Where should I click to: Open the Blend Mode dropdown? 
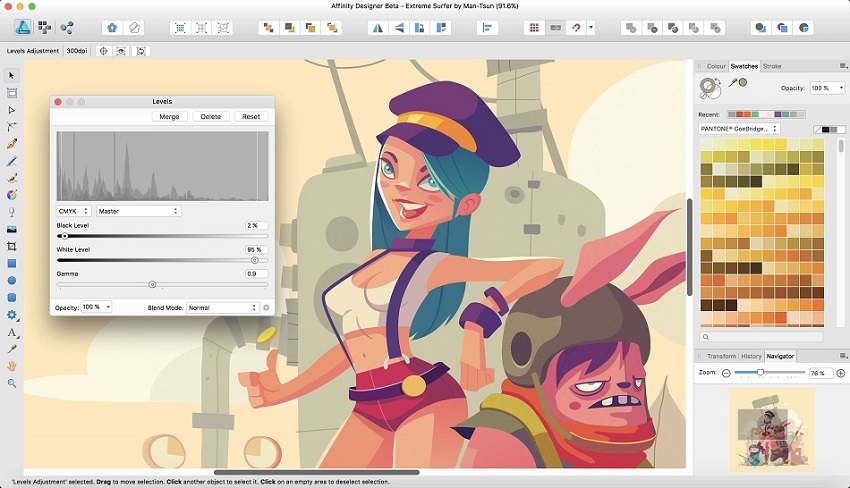tap(223, 308)
